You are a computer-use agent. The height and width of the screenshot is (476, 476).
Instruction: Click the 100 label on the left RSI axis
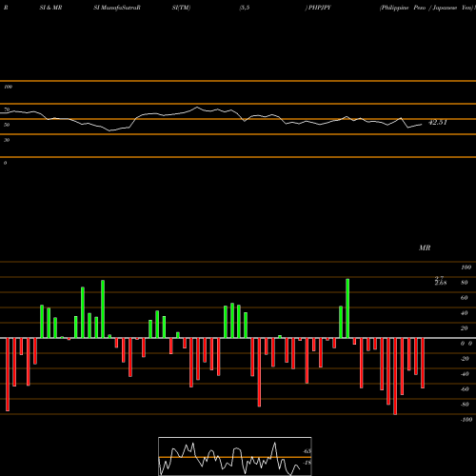coord(8,87)
